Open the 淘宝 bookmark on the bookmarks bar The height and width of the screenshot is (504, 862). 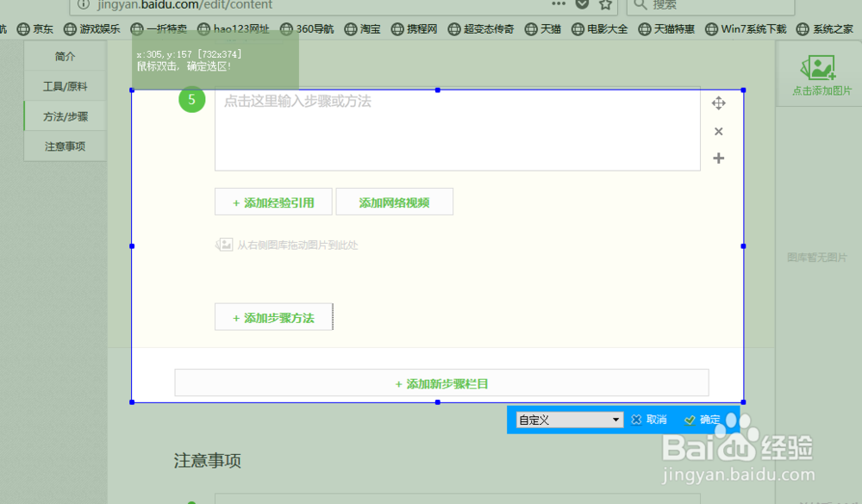362,28
